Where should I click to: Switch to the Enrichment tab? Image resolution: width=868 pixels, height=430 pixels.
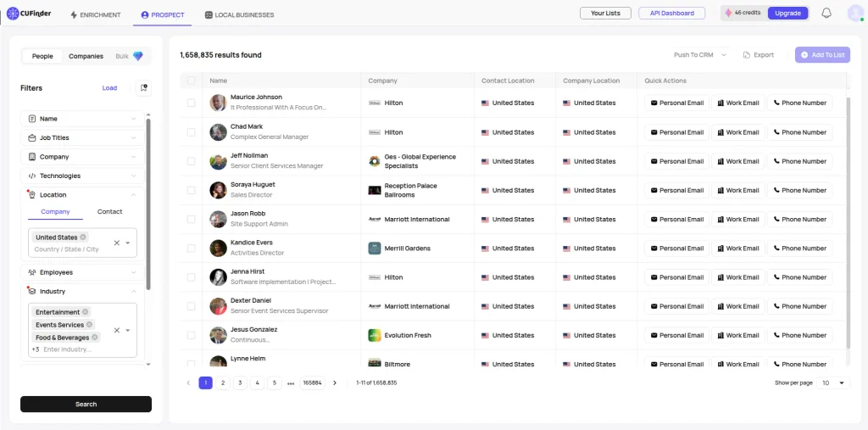point(95,15)
